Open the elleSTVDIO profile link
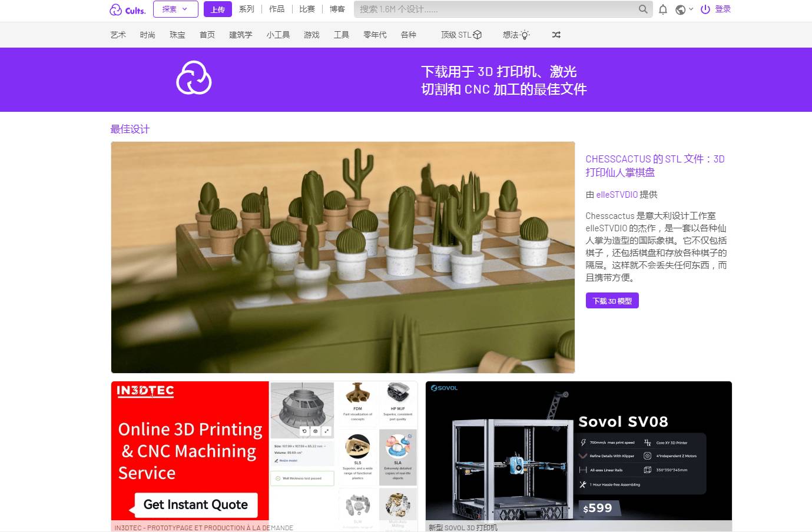Viewport: 812px width, 532px height. tap(617, 194)
